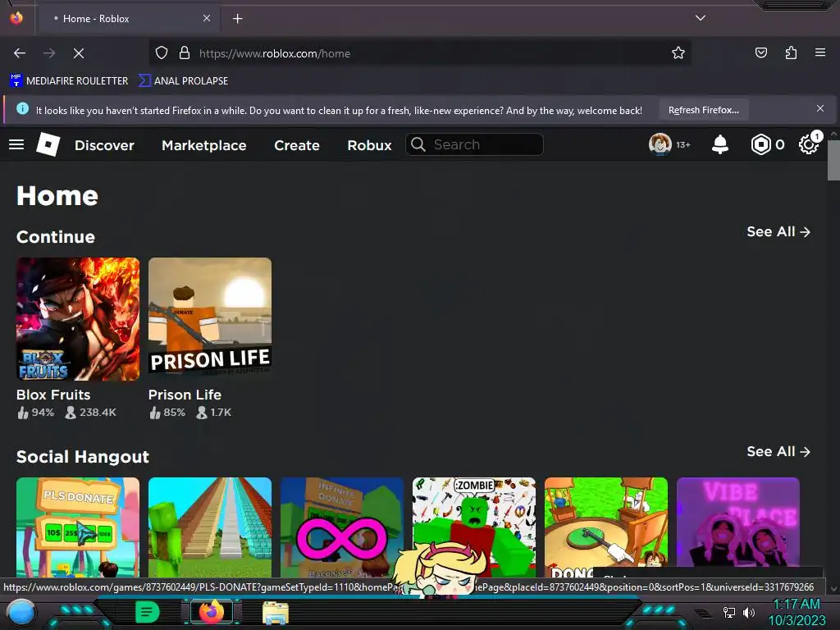Open the green notes app on taskbar

148,612
